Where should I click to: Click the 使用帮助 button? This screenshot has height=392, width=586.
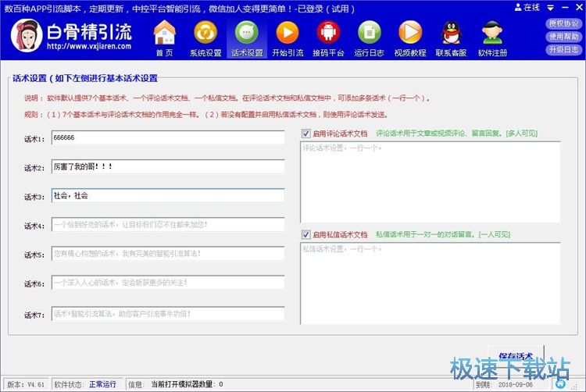pos(564,37)
